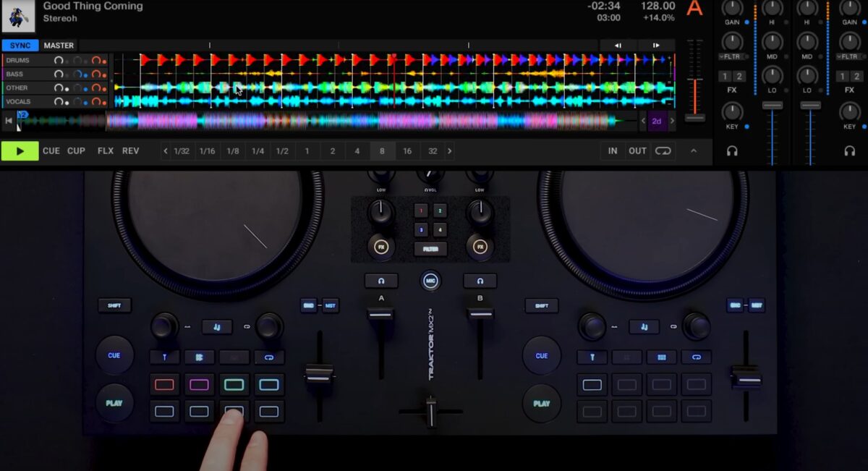Click the skip-to-start icon left of the track overview
This screenshot has width=868, height=471.
point(8,121)
